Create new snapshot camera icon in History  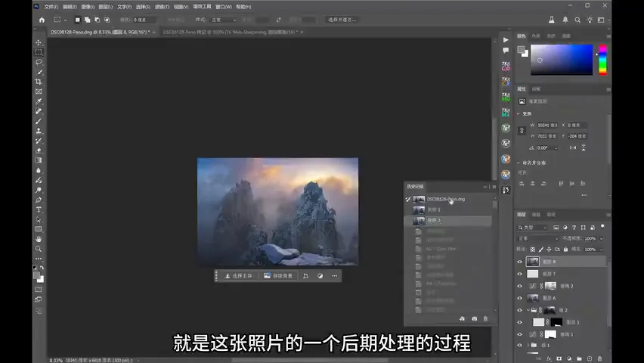tap(475, 318)
